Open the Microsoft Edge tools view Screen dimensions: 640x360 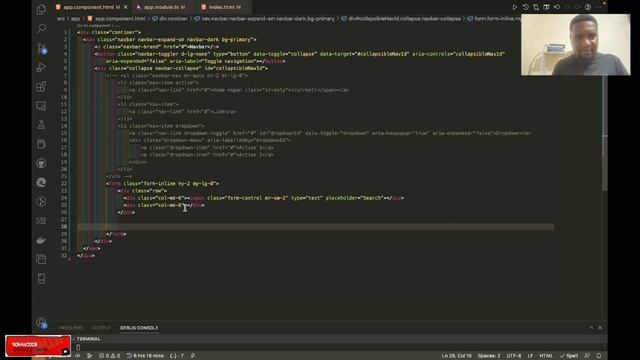click(41, 182)
